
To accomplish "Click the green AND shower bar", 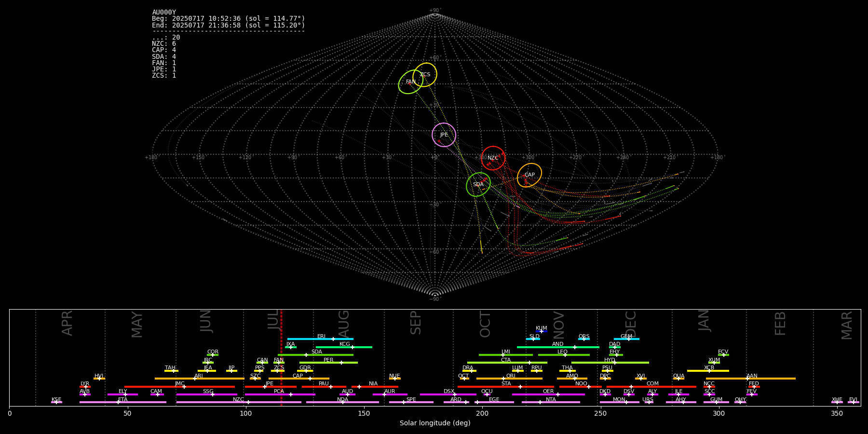I will (x=558, y=347).
